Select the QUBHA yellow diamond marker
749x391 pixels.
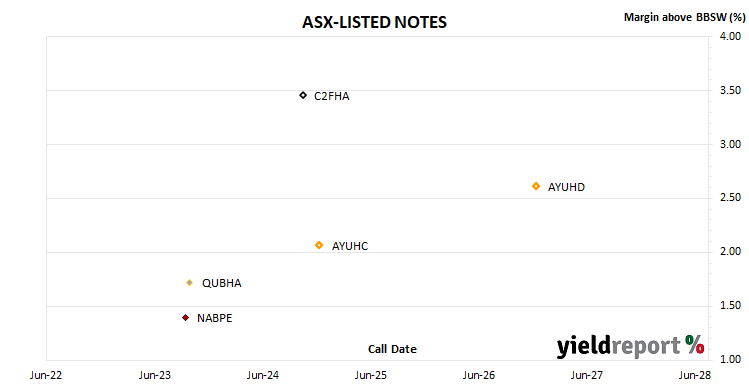click(190, 283)
